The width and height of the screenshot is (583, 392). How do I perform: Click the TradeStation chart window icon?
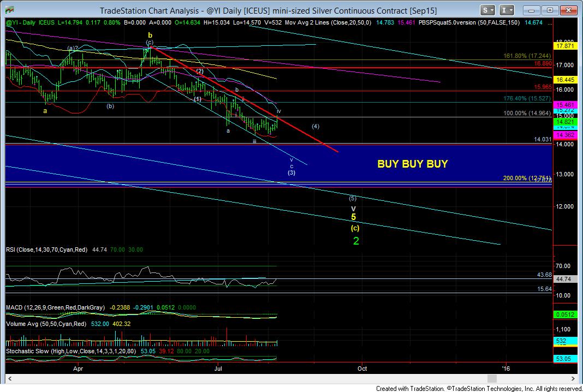[x=10, y=10]
